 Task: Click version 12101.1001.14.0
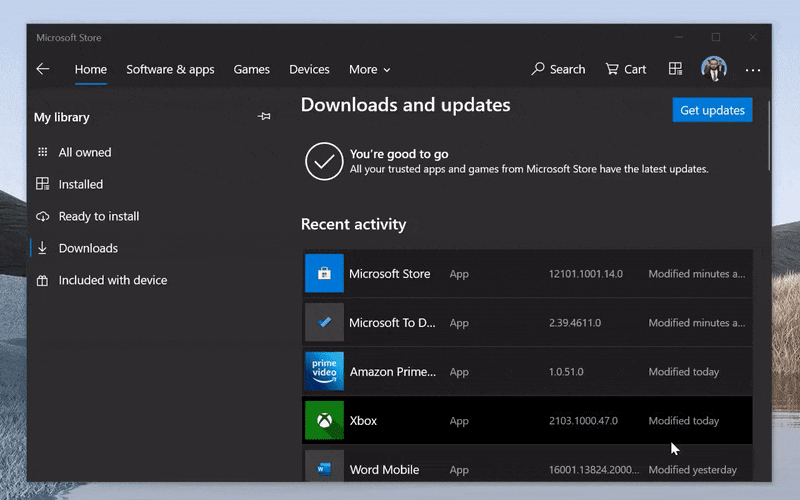click(586, 274)
